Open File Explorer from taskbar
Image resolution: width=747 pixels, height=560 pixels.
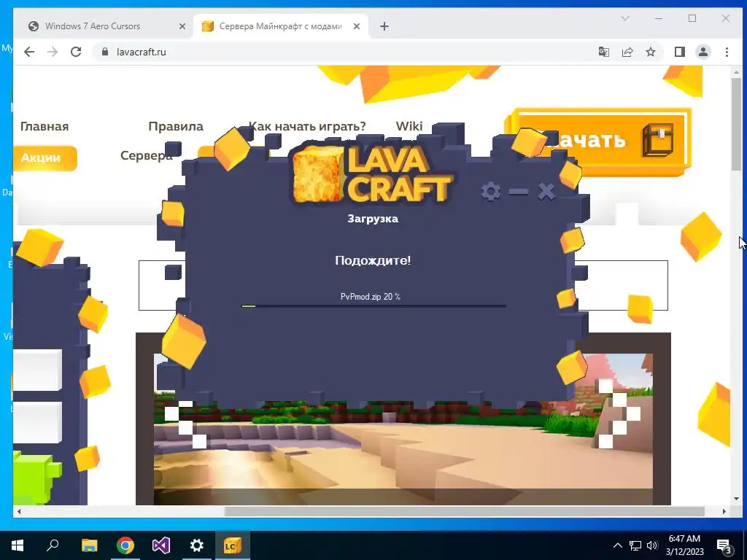[x=89, y=545]
